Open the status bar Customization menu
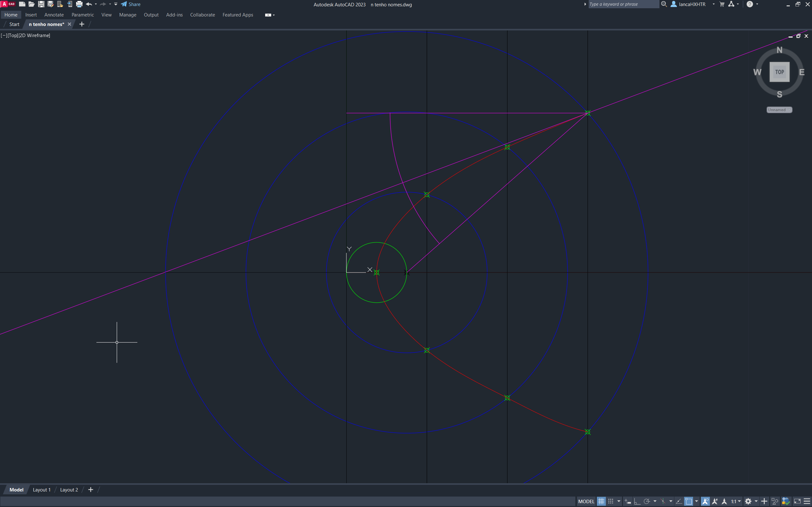 (807, 501)
